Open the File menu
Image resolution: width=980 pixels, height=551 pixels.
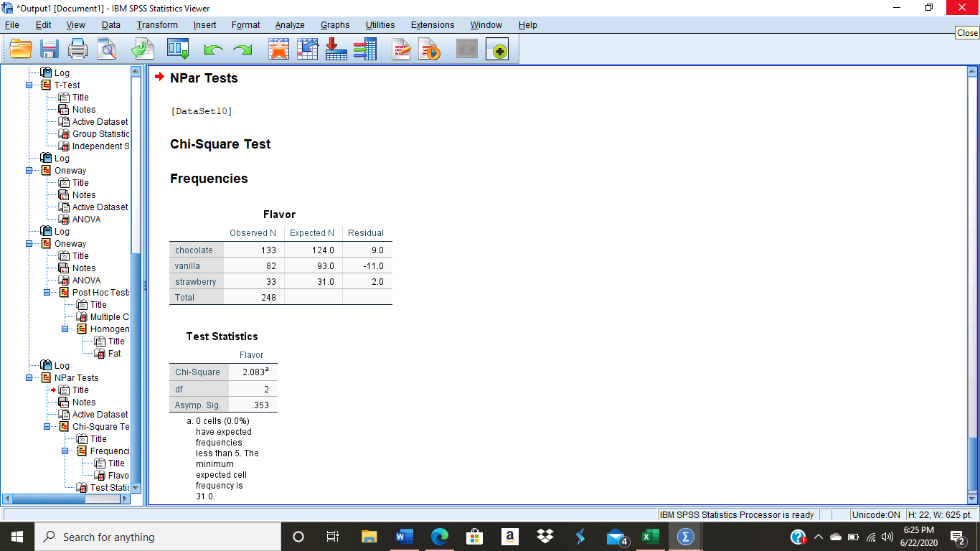coord(12,25)
